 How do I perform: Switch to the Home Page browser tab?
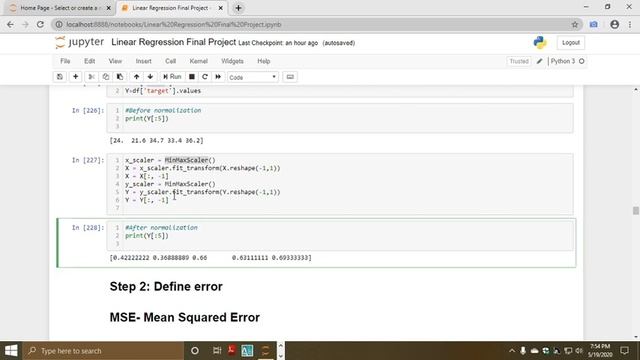click(x=59, y=8)
